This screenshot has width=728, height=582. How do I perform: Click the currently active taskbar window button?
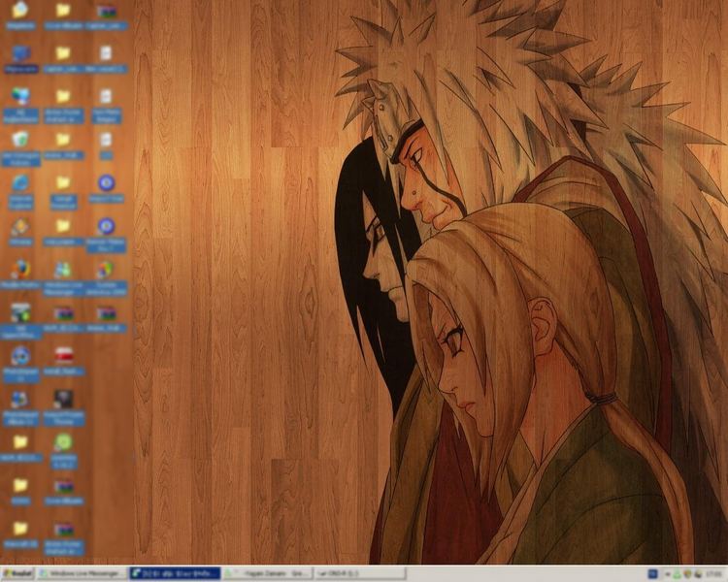(175, 574)
